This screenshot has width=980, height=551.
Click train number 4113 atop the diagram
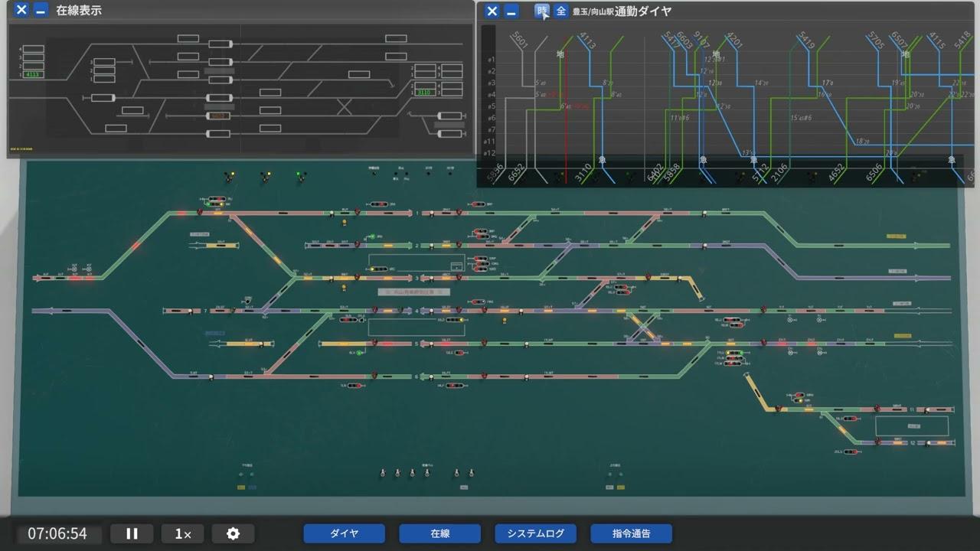tap(587, 41)
